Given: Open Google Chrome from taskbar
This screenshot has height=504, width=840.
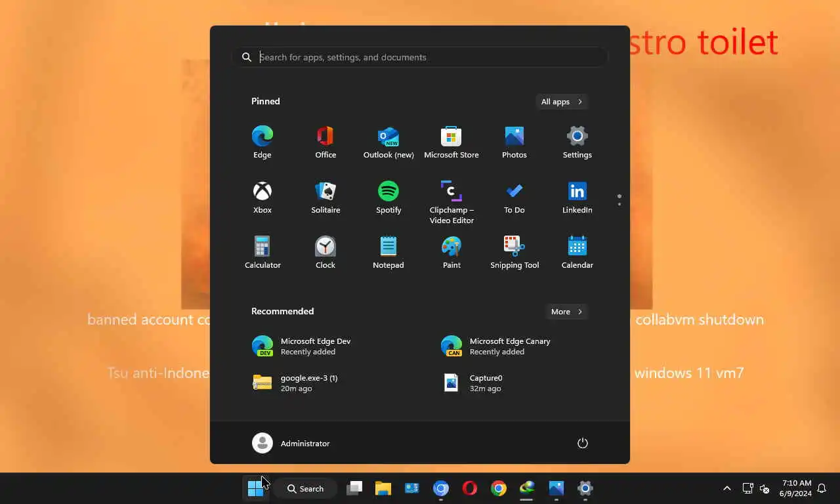Looking at the screenshot, I should pos(499,488).
